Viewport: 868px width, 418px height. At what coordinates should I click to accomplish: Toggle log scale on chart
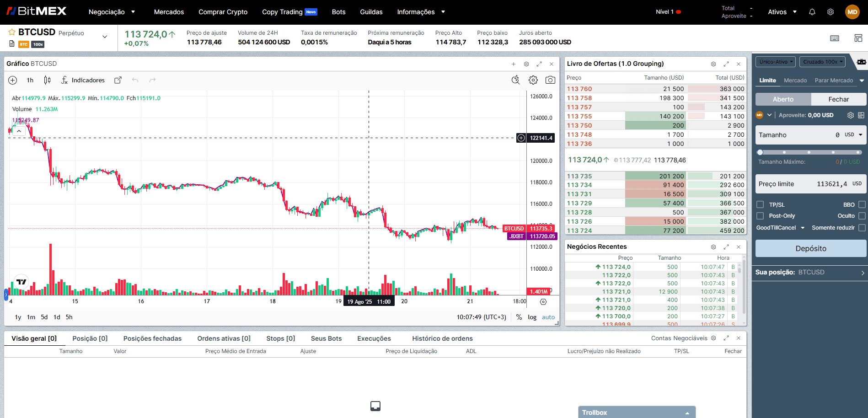pos(532,317)
